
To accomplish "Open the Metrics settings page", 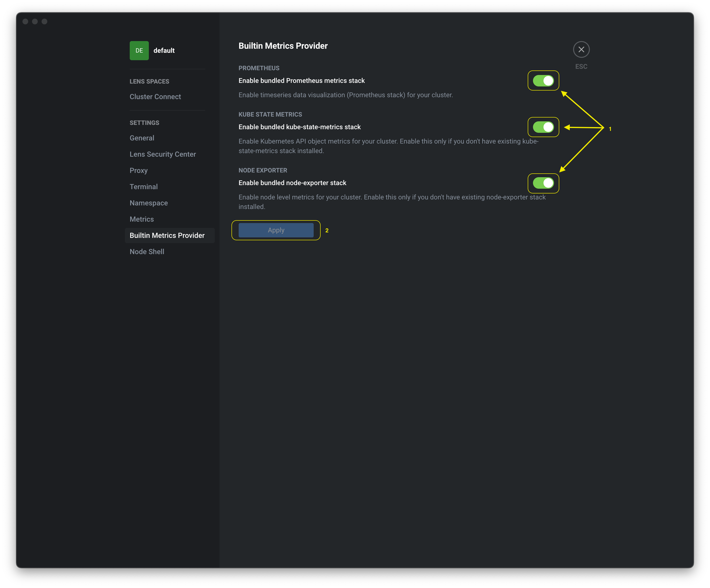I will (x=142, y=219).
